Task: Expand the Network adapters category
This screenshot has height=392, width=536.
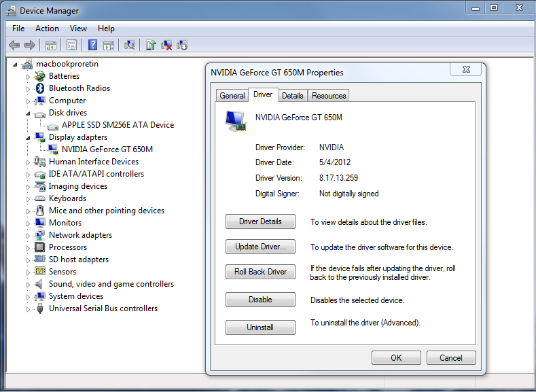Action: coord(28,236)
